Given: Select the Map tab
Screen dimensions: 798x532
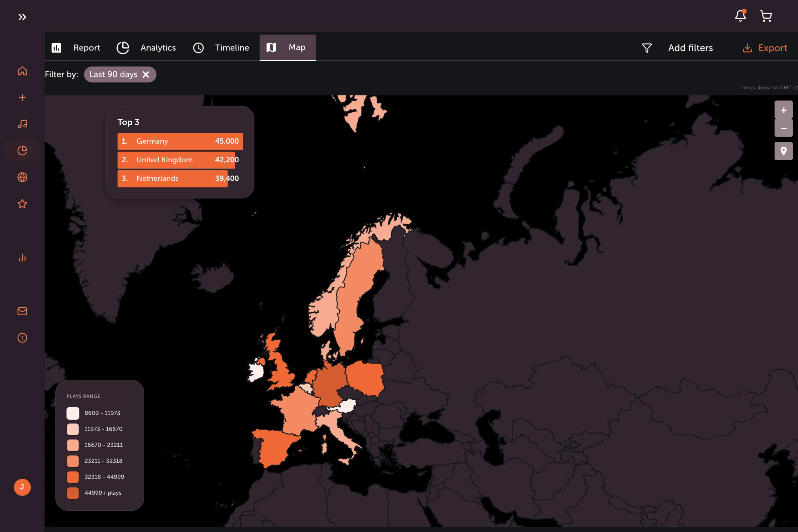Looking at the screenshot, I should click(288, 48).
